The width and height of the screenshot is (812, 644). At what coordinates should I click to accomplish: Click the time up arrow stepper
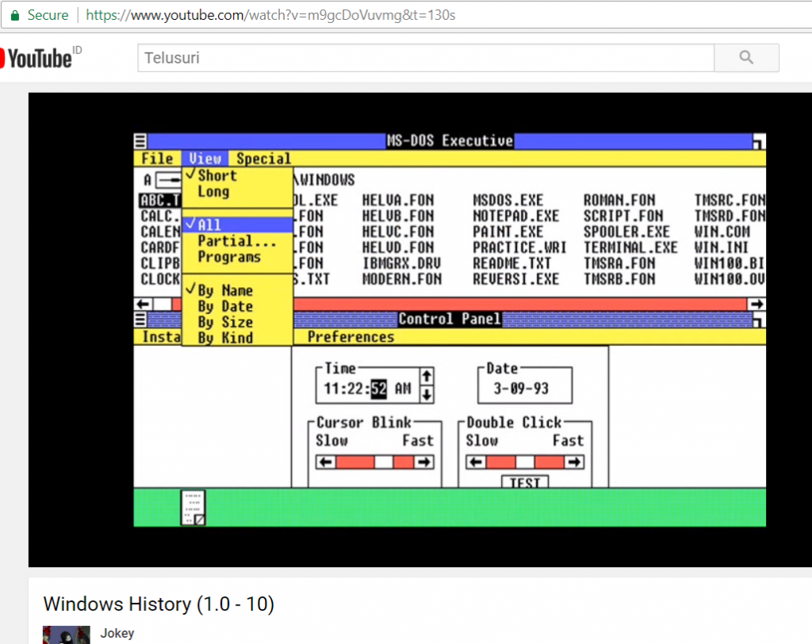pos(427,375)
